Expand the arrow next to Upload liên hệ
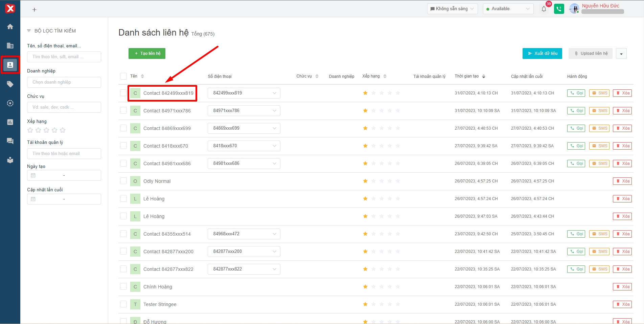 click(x=621, y=53)
